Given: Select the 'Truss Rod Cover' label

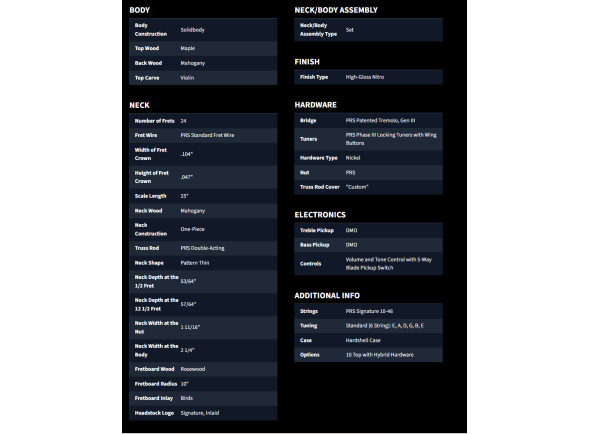Looking at the screenshot, I should 319,187.
